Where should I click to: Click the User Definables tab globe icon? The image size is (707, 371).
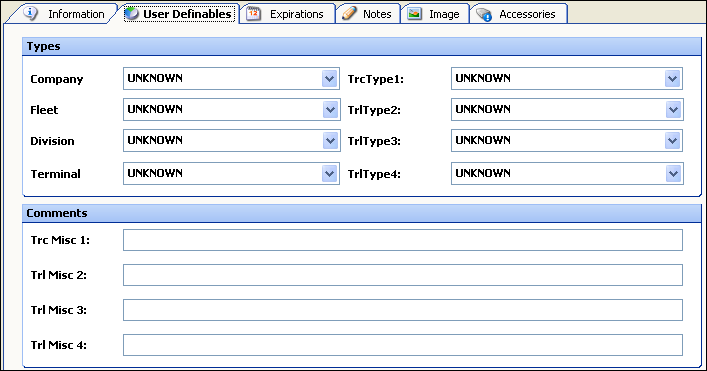(132, 14)
